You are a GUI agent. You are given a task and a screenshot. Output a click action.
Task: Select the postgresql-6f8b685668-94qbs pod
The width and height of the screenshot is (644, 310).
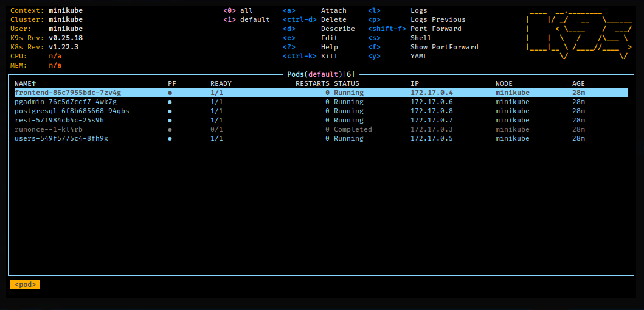point(72,111)
